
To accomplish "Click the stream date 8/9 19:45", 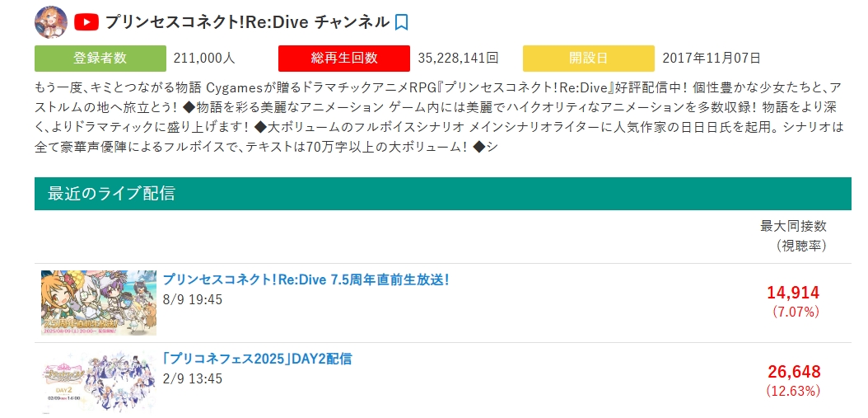I will [x=193, y=300].
